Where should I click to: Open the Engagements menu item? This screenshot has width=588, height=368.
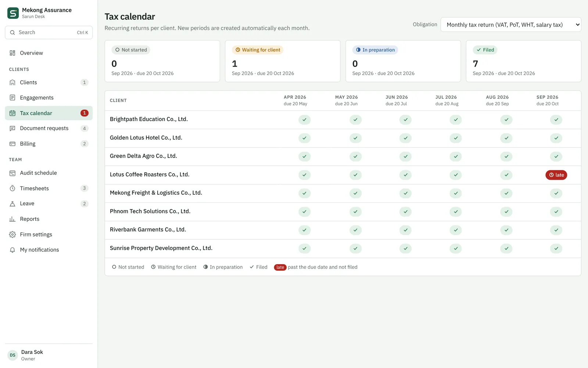tap(49, 98)
